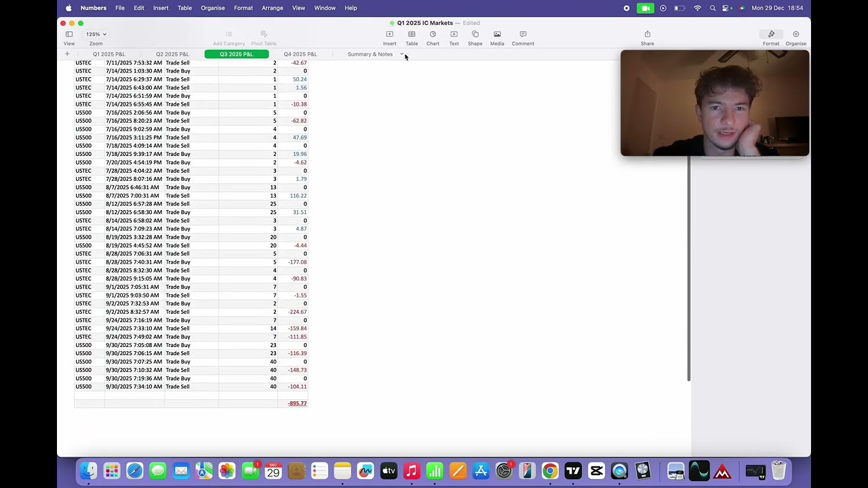Open the document title Q1 2025 IC Markets
This screenshot has width=868, height=488.
(x=425, y=23)
